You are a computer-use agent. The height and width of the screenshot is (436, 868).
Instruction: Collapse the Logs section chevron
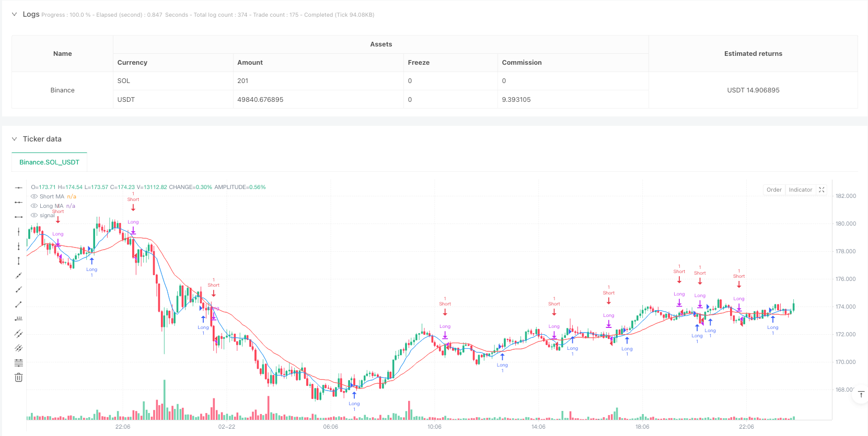pos(14,14)
